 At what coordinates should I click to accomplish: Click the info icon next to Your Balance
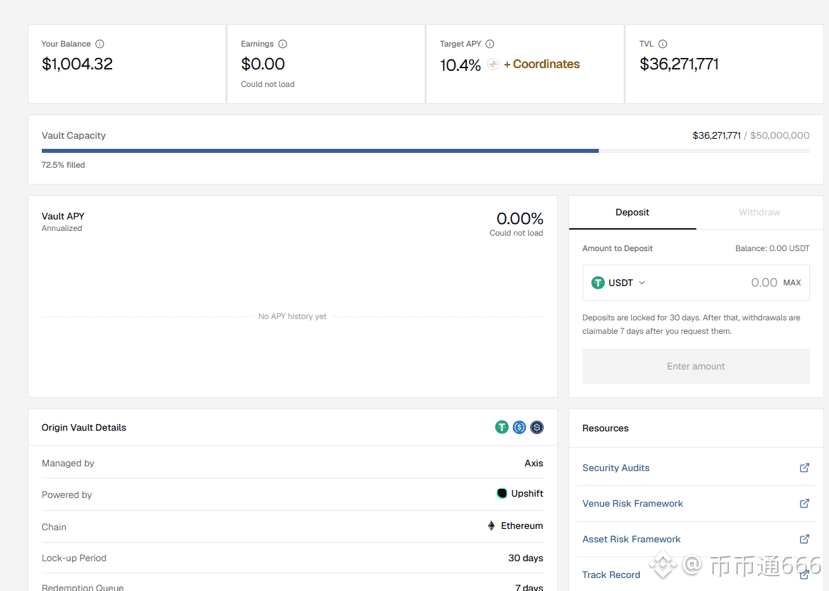(x=99, y=44)
